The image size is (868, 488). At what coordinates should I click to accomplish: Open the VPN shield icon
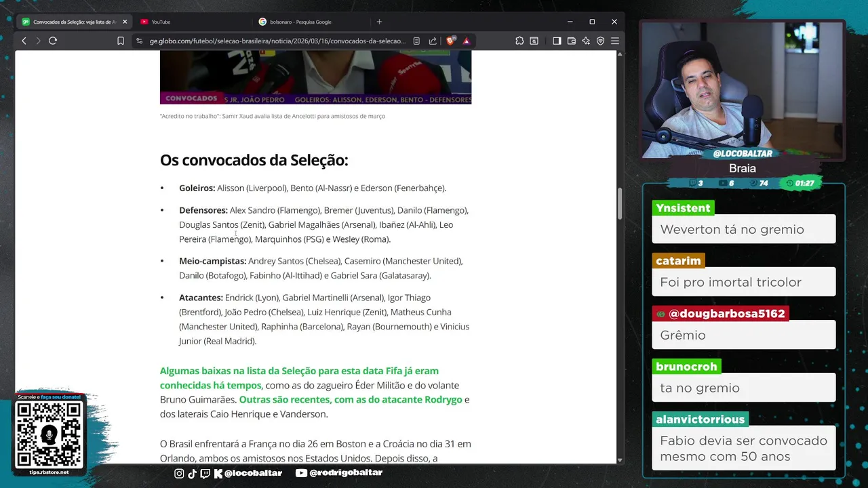[x=600, y=41]
